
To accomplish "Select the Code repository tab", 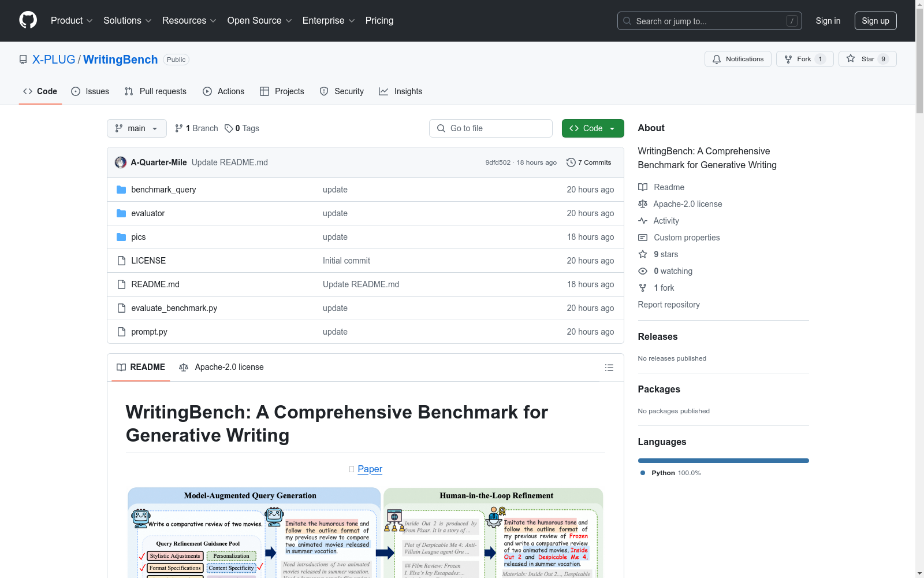I will (x=40, y=91).
